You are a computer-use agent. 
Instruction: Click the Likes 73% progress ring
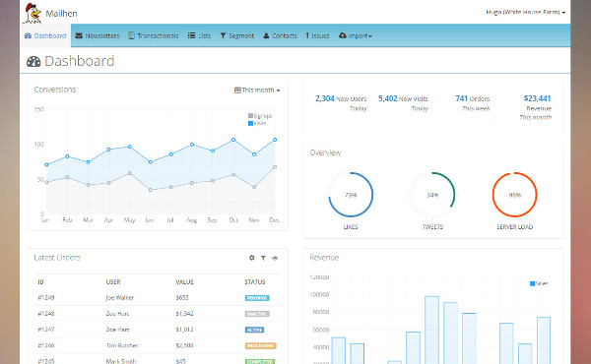point(351,195)
